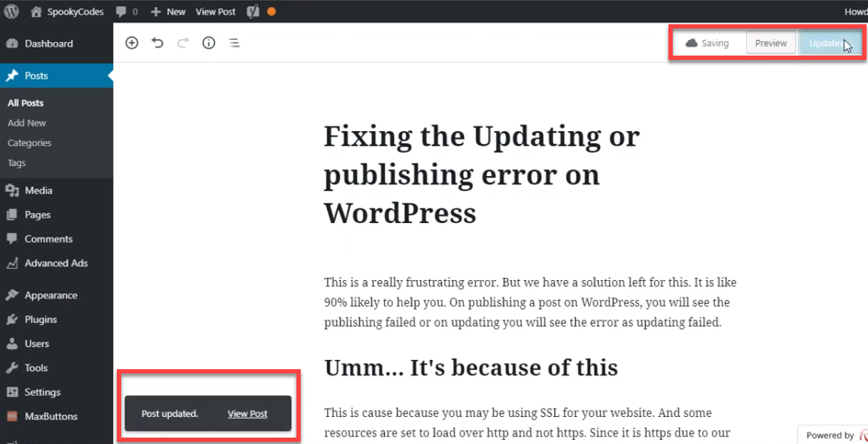
Task: Click the Posts pushpin icon
Action: pyautogui.click(x=12, y=76)
